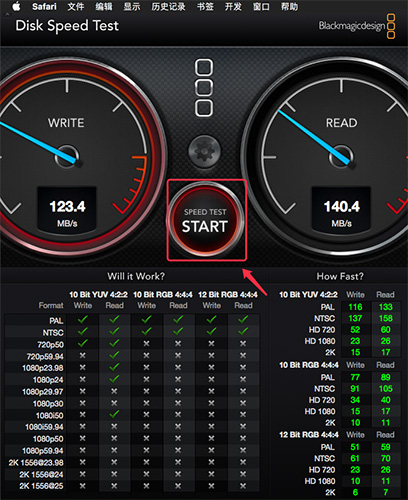Click the NTSC 12 Bit RGB read checkmark

pos(243,331)
